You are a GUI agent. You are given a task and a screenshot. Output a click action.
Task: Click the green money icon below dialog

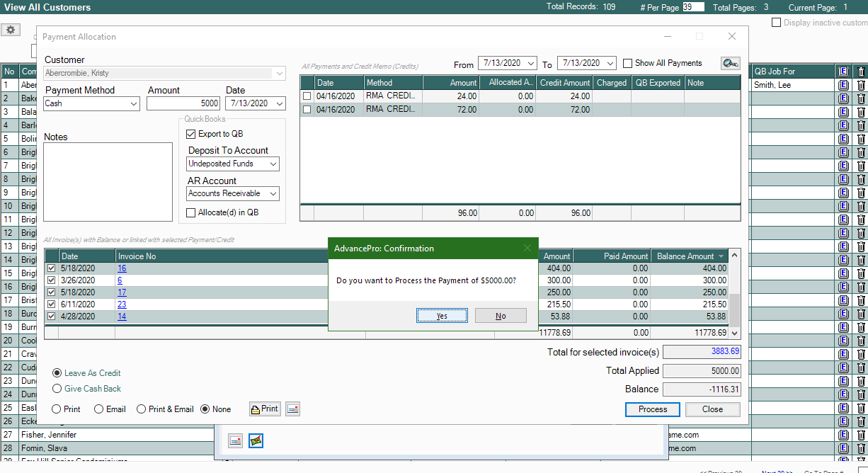[x=256, y=440]
